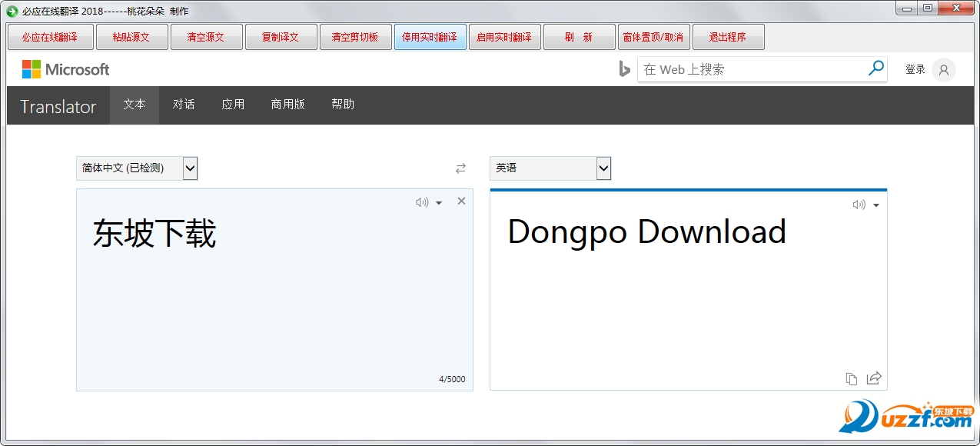
Task: Click the app icon in title bar
Action: [x=12, y=11]
